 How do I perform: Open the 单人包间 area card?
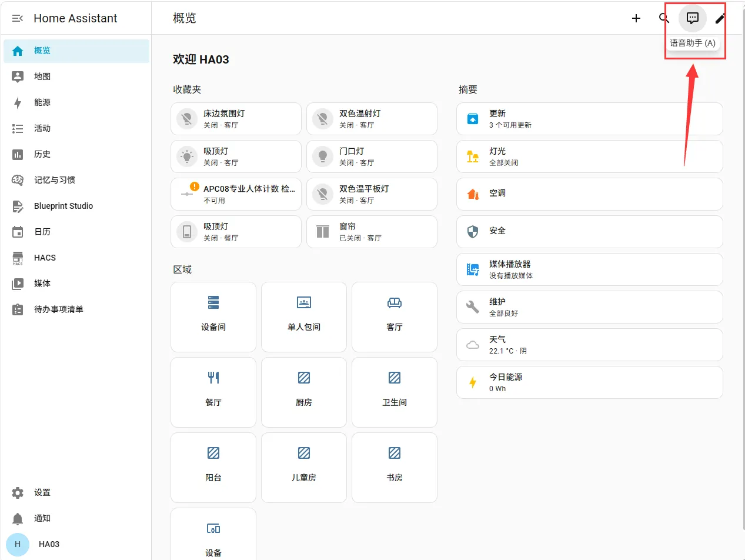[x=304, y=317]
